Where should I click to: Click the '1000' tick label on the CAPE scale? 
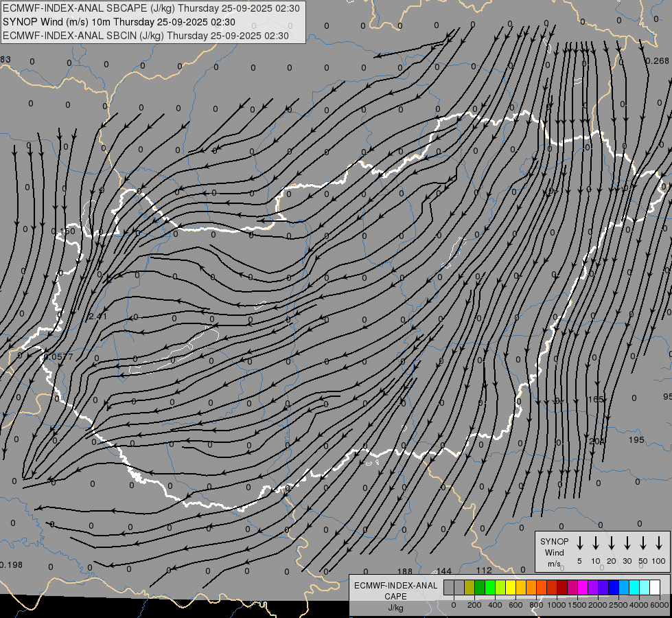point(557,605)
